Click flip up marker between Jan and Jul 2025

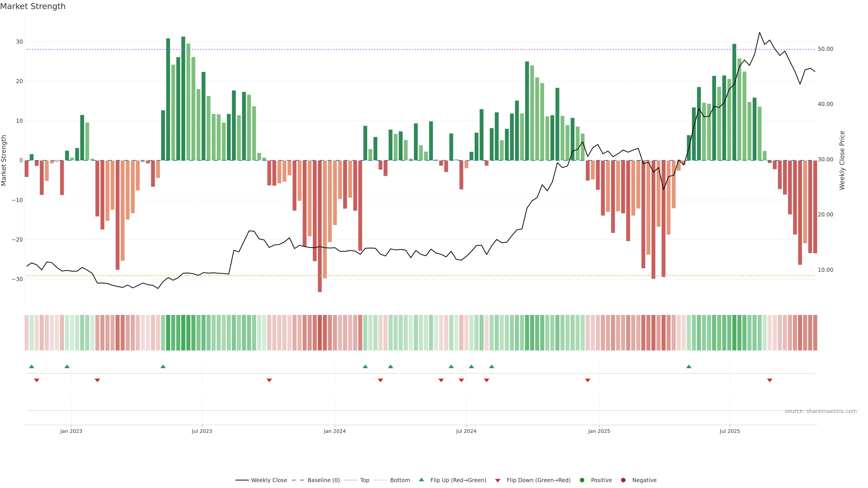[689, 366]
